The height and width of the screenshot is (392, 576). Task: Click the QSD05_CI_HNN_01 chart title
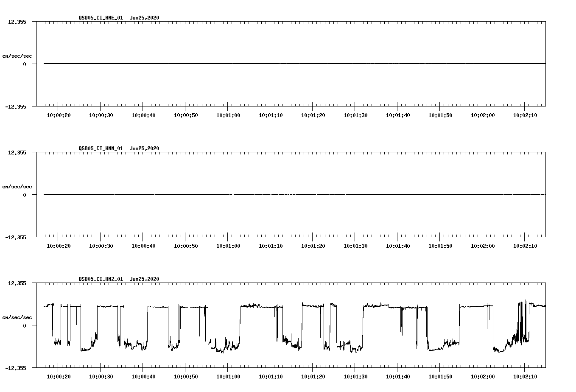tap(119, 148)
